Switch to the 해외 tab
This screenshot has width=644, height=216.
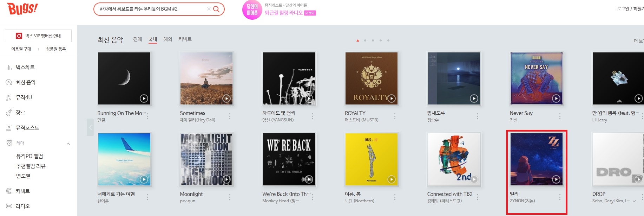[x=168, y=39]
